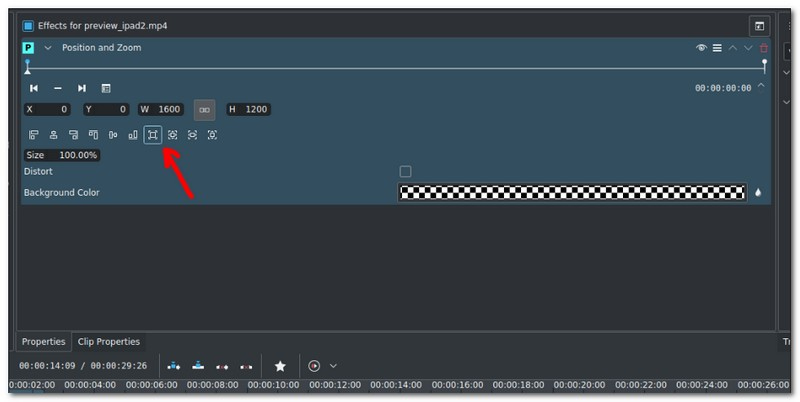Open the Background Color swatch
Image resolution: width=800 pixels, height=402 pixels.
(x=572, y=192)
